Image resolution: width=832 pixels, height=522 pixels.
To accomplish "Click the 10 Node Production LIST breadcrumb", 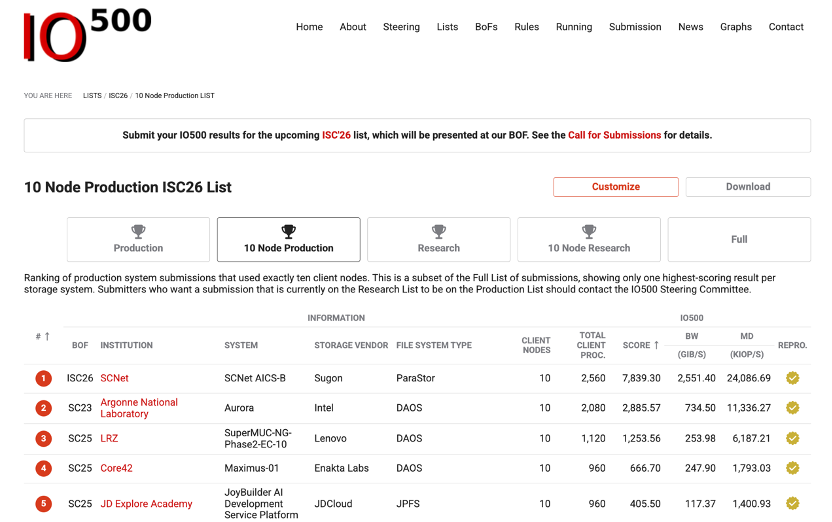I will click(x=175, y=95).
